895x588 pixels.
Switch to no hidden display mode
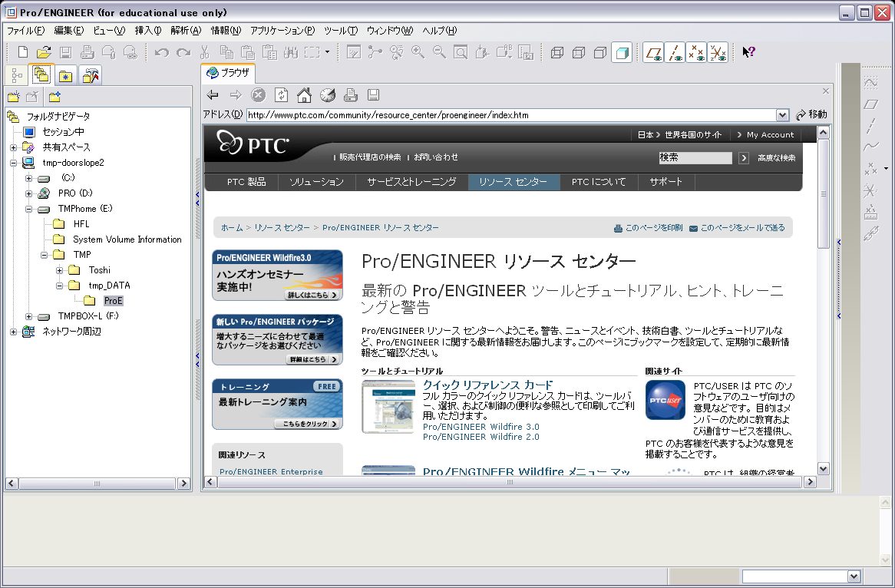[600, 52]
